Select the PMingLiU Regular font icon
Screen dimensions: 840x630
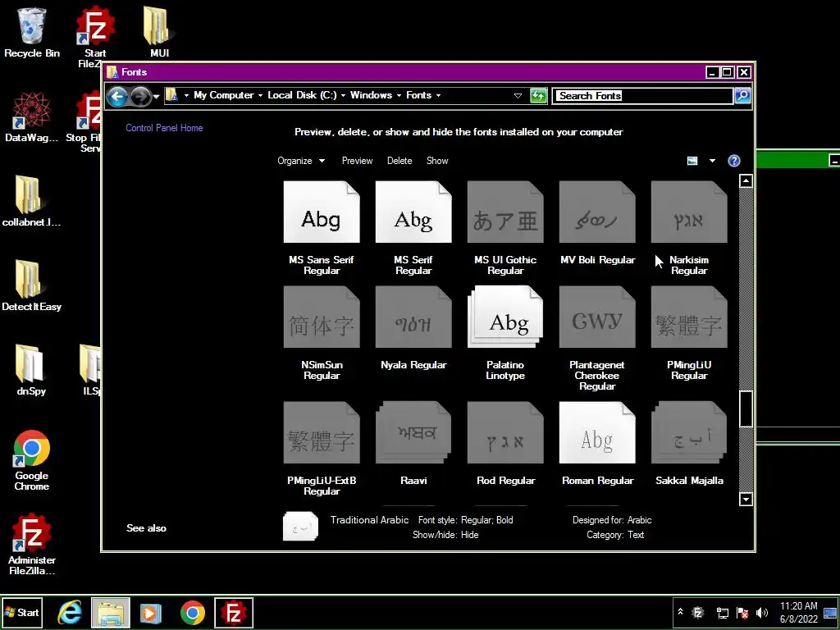point(689,317)
